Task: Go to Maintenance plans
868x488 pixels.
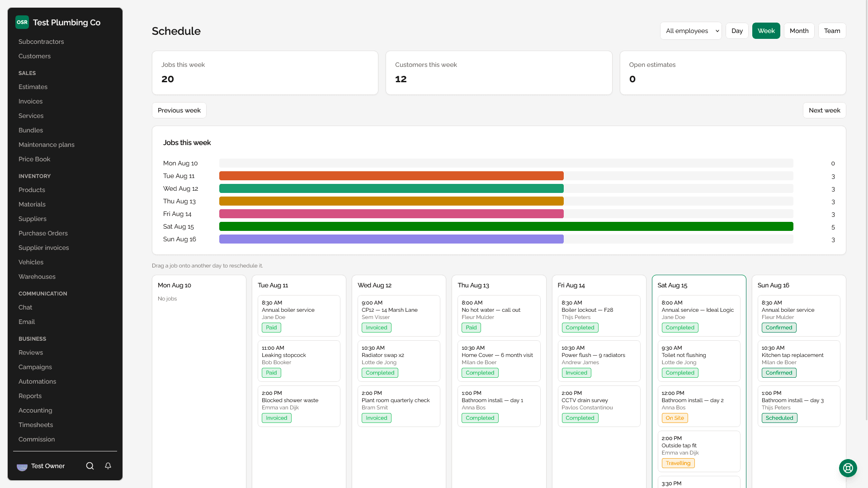Action: pyautogui.click(x=47, y=145)
